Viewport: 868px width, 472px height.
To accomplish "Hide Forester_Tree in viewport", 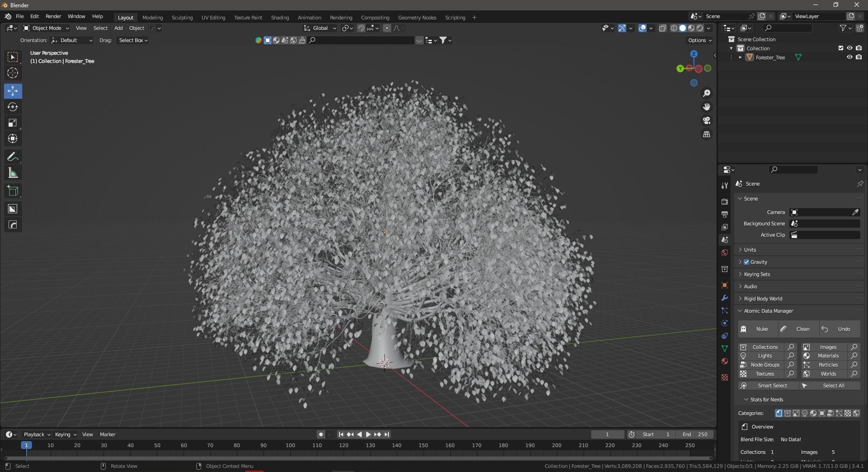I will pyautogui.click(x=849, y=57).
